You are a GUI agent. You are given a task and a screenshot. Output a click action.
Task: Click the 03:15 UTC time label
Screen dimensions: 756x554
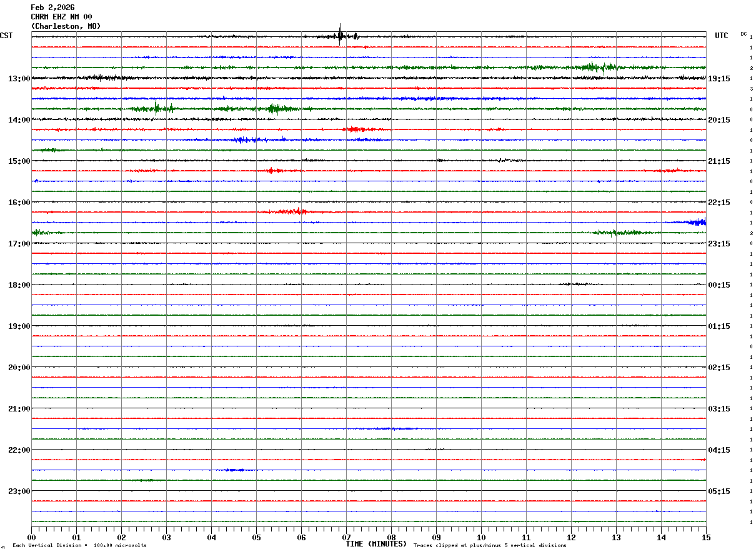pos(719,409)
